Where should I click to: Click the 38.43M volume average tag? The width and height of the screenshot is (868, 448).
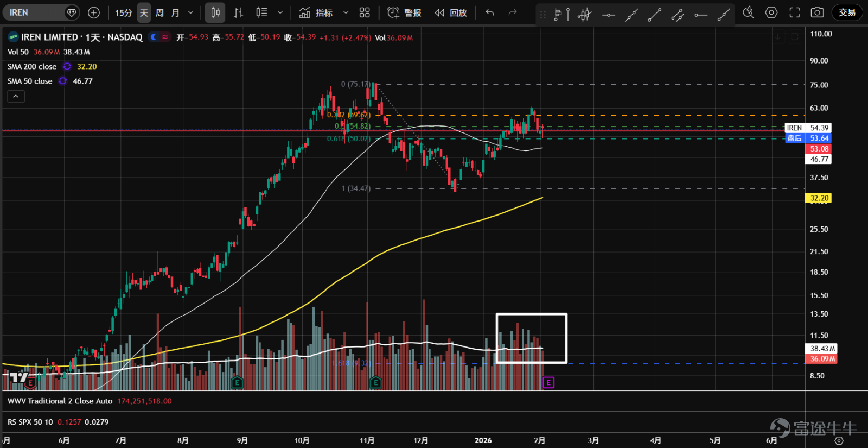(x=822, y=349)
